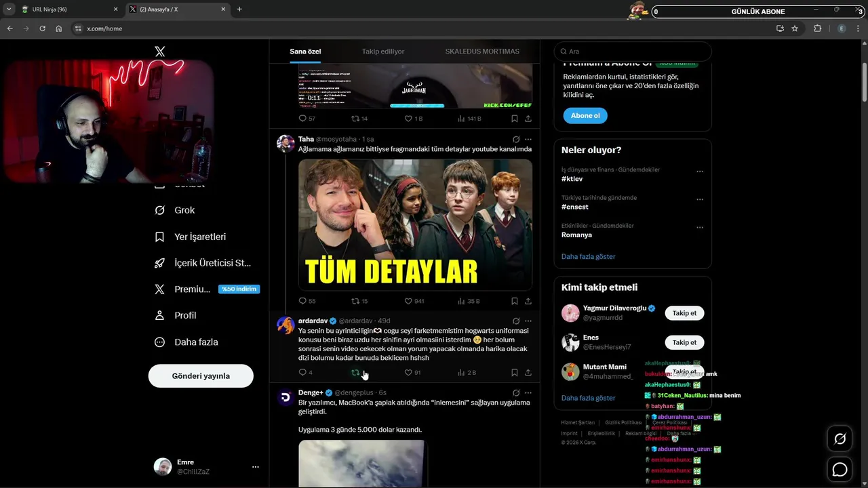The width and height of the screenshot is (868, 488).
Task: Open Grok floating button at bottom right
Action: click(840, 439)
